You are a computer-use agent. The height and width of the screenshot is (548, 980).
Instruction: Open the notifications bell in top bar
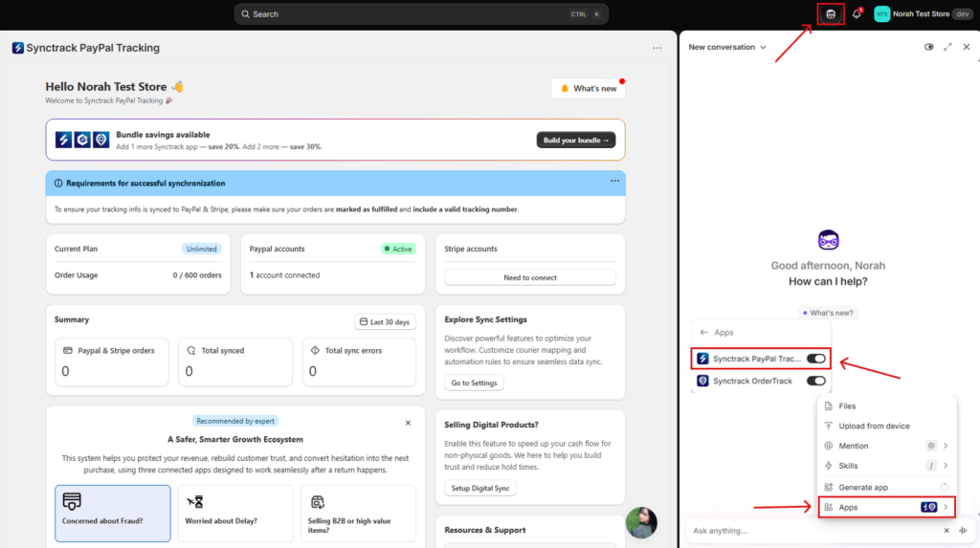[x=857, y=13]
